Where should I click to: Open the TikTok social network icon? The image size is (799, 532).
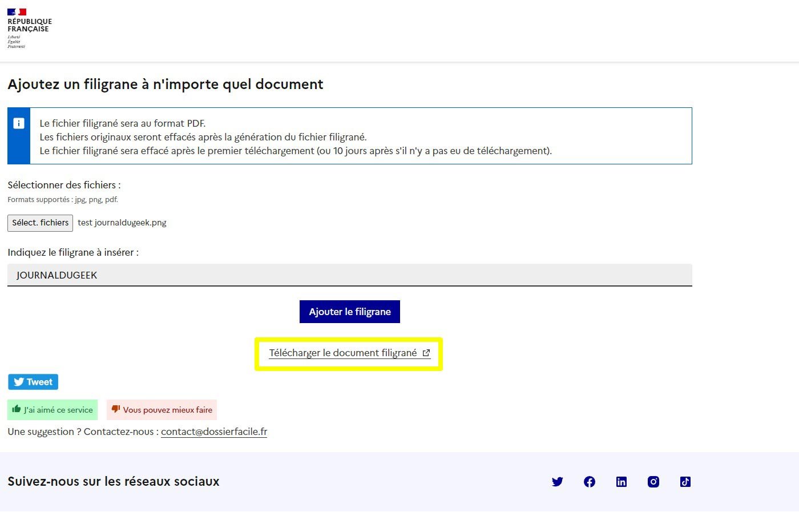pos(685,482)
